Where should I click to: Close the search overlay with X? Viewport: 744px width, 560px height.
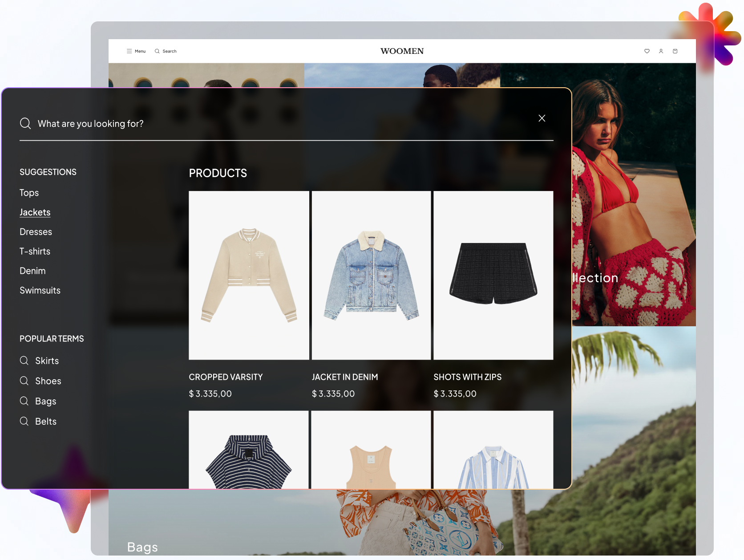[542, 118]
